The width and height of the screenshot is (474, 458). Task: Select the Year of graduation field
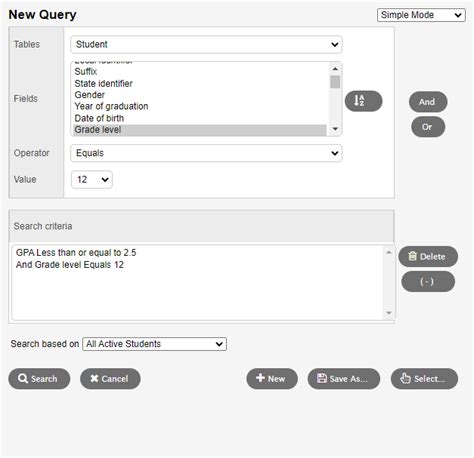pos(199,106)
